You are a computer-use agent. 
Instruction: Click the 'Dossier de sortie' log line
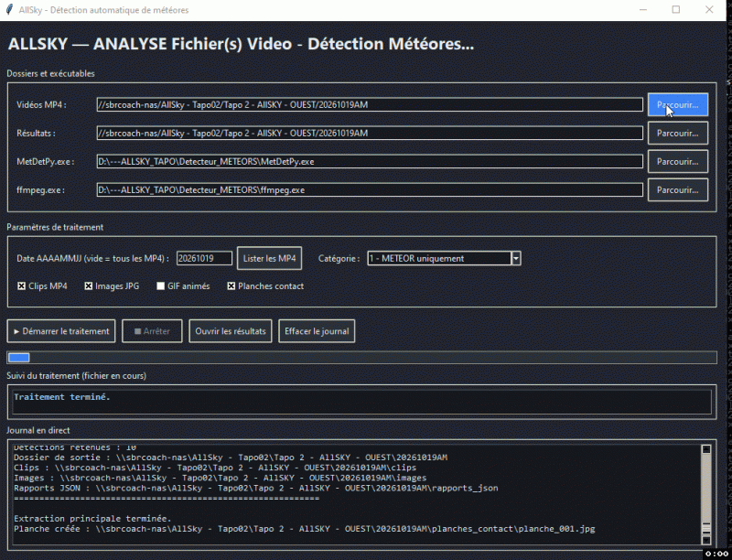coord(231,458)
